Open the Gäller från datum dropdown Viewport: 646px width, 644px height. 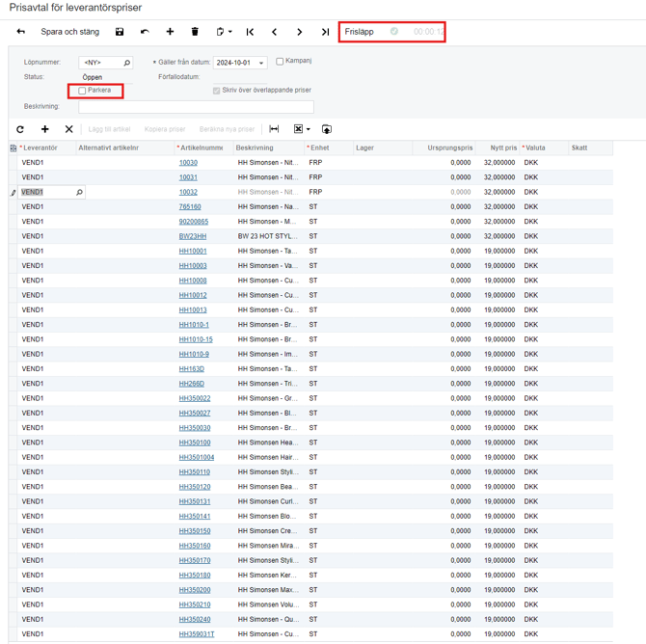pyautogui.click(x=261, y=64)
